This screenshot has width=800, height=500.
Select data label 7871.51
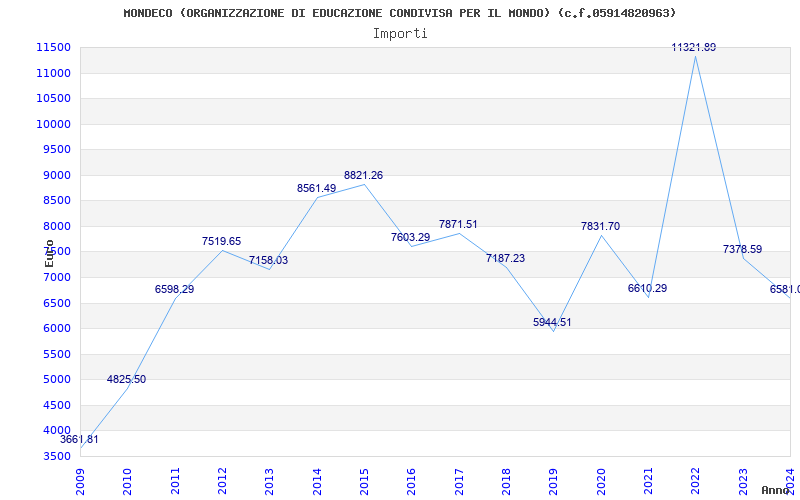click(458, 224)
